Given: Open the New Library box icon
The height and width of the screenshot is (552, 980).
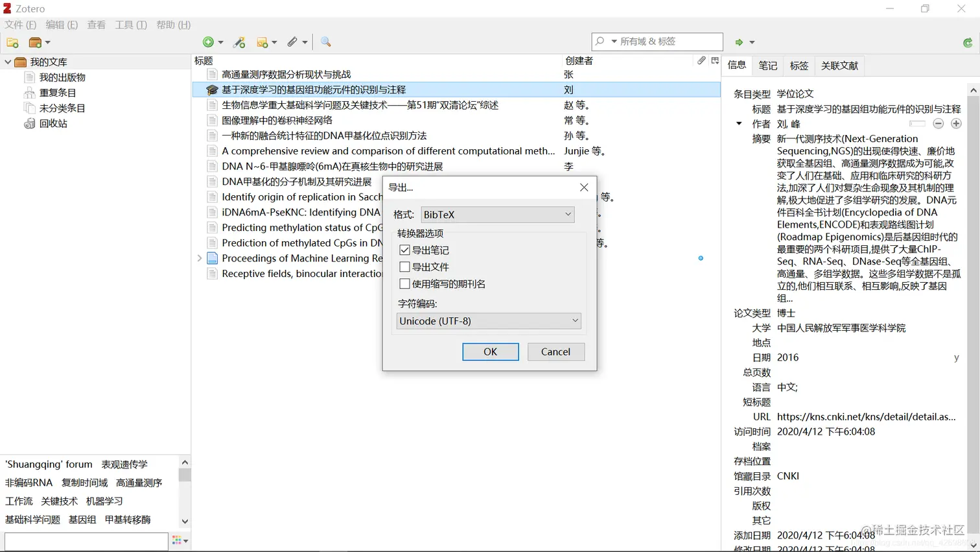Looking at the screenshot, I should [x=35, y=42].
